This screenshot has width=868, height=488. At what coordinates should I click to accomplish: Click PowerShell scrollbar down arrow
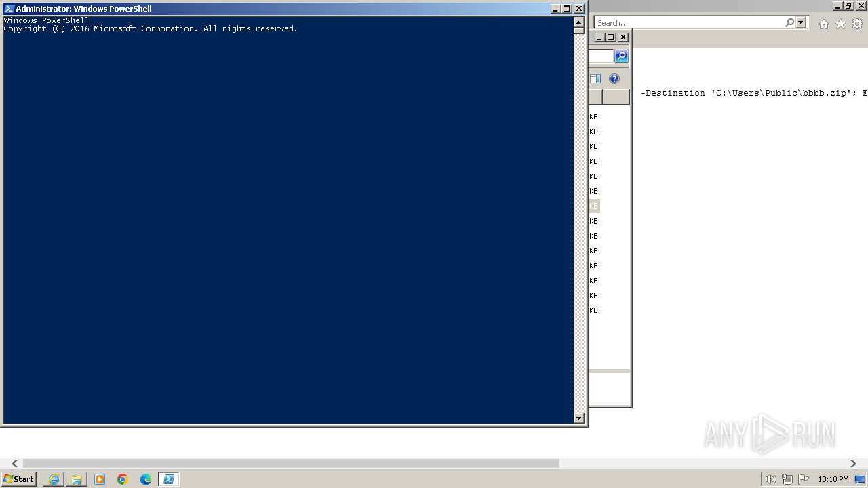pos(578,418)
